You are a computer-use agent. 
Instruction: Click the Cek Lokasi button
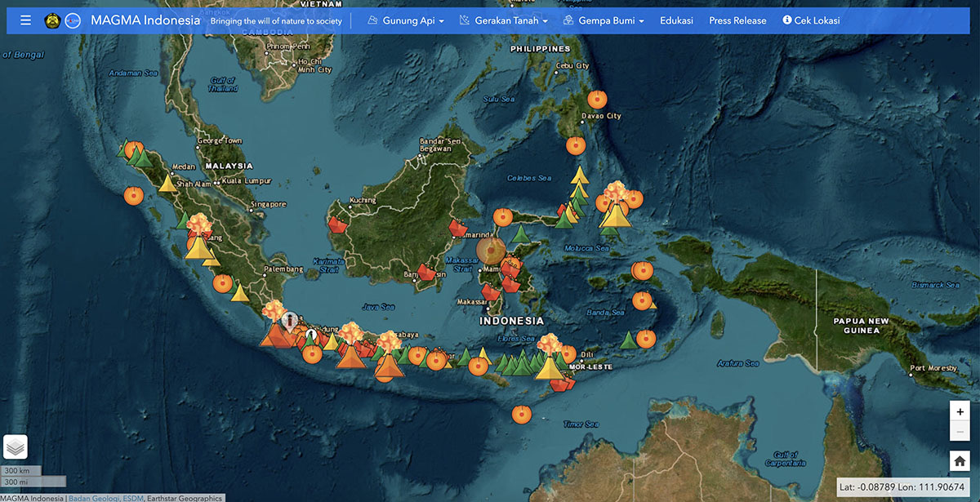(811, 20)
